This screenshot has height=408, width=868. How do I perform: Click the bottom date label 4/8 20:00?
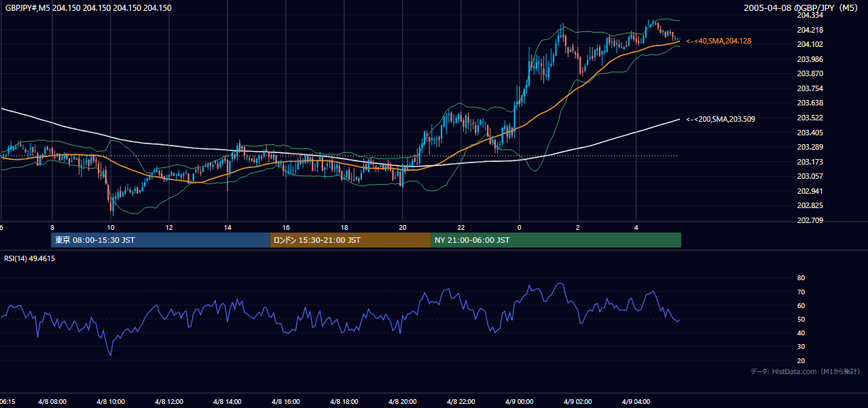pyautogui.click(x=402, y=402)
